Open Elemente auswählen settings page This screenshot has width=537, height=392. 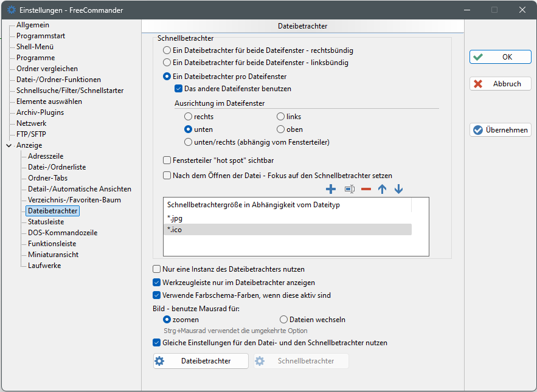click(x=49, y=101)
